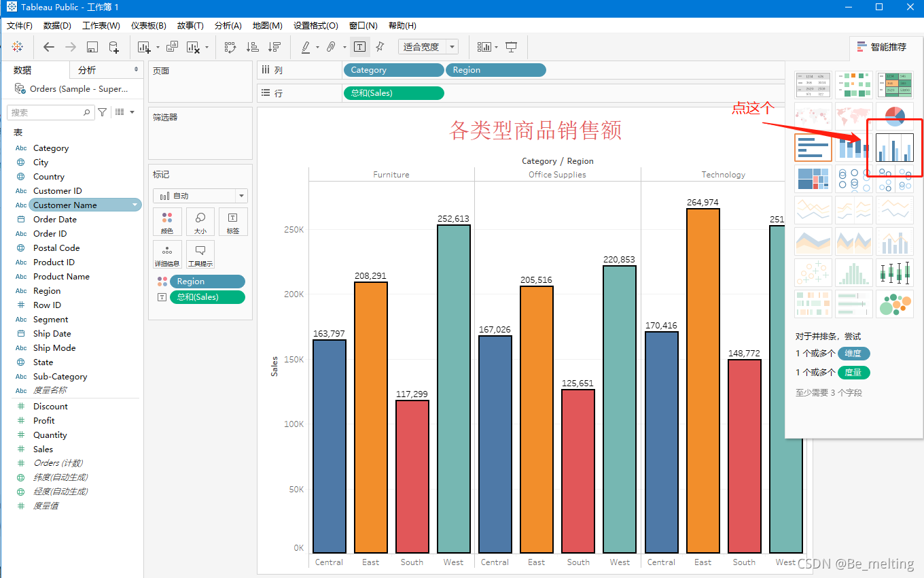This screenshot has height=578, width=924.
Task: Open the 设置格式(O) menu
Action: coord(316,25)
